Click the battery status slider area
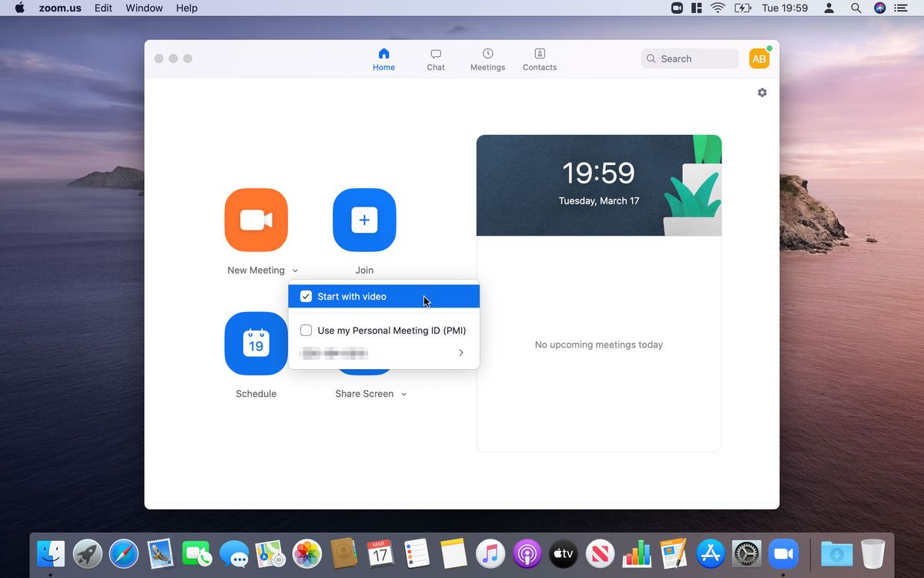 [x=743, y=8]
